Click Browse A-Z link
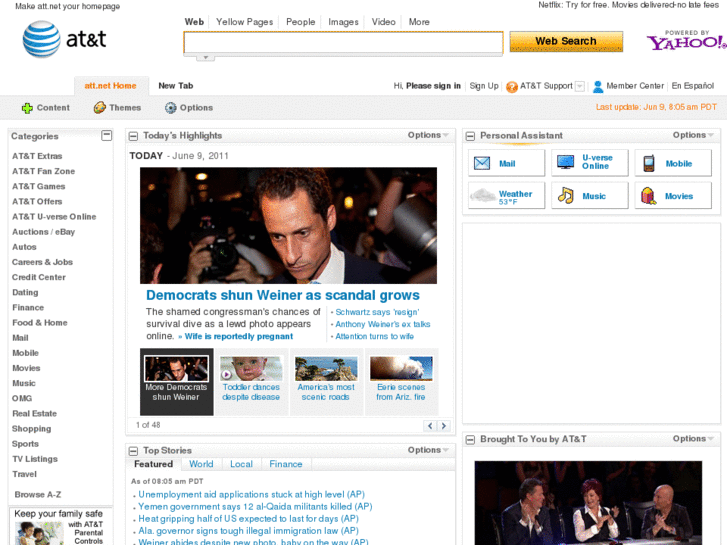Viewport: 727px width, 545px height. [x=38, y=495]
